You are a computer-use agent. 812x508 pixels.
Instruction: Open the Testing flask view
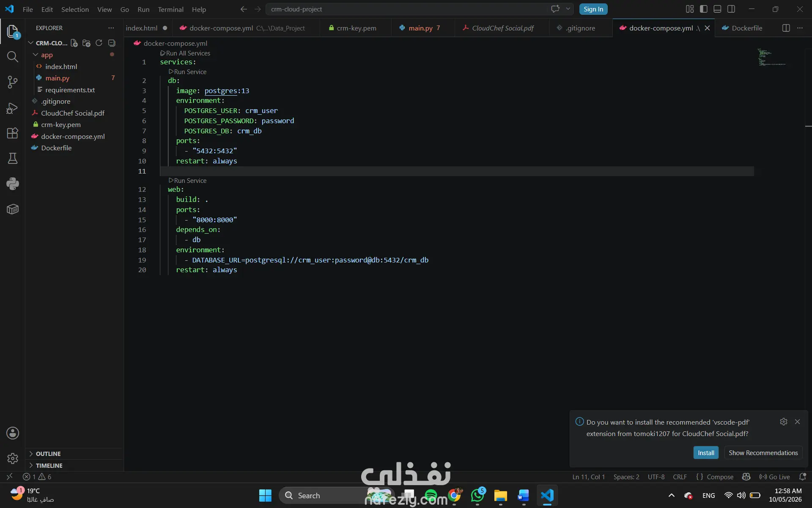tap(13, 158)
